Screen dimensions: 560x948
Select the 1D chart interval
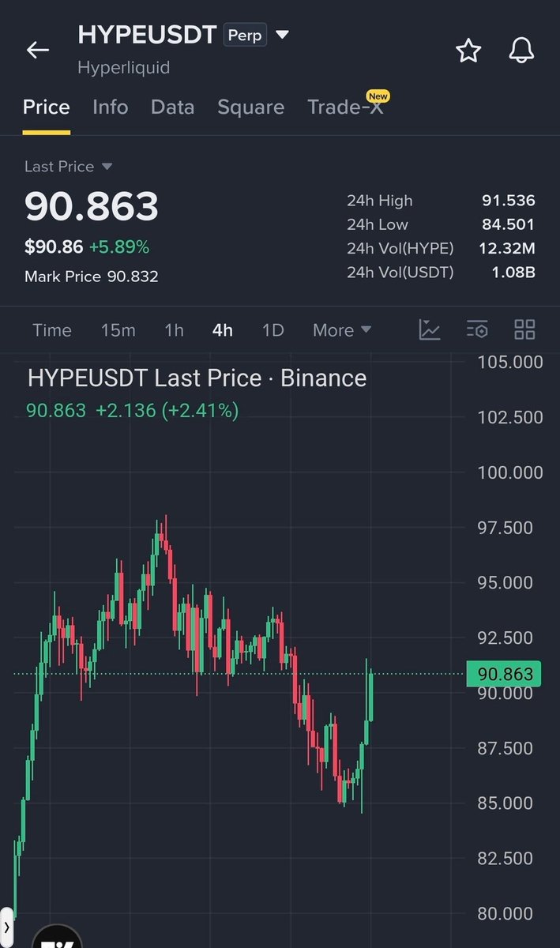coord(272,330)
